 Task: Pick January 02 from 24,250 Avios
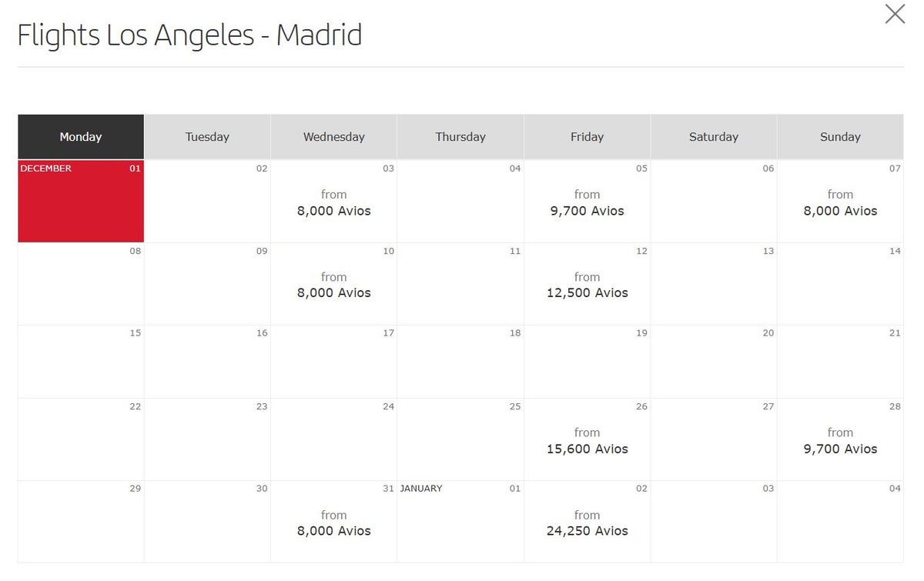pos(587,523)
